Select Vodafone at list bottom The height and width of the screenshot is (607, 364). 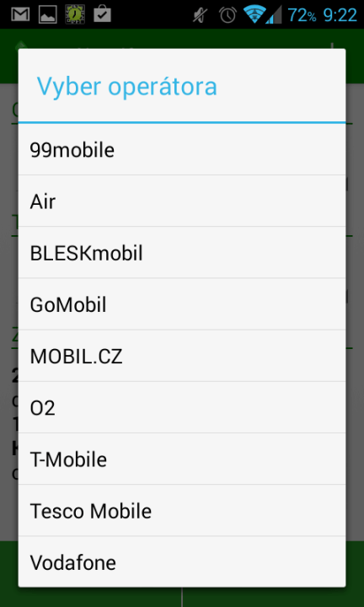182,561
